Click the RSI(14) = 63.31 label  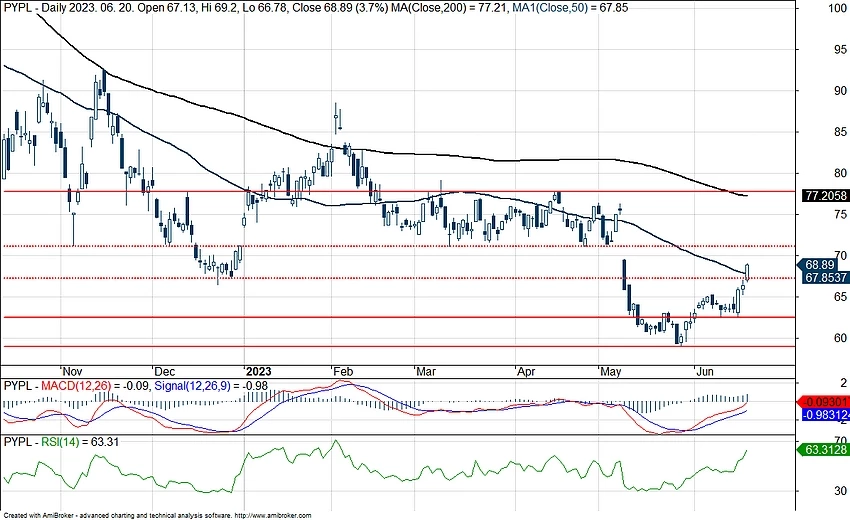(x=80, y=442)
